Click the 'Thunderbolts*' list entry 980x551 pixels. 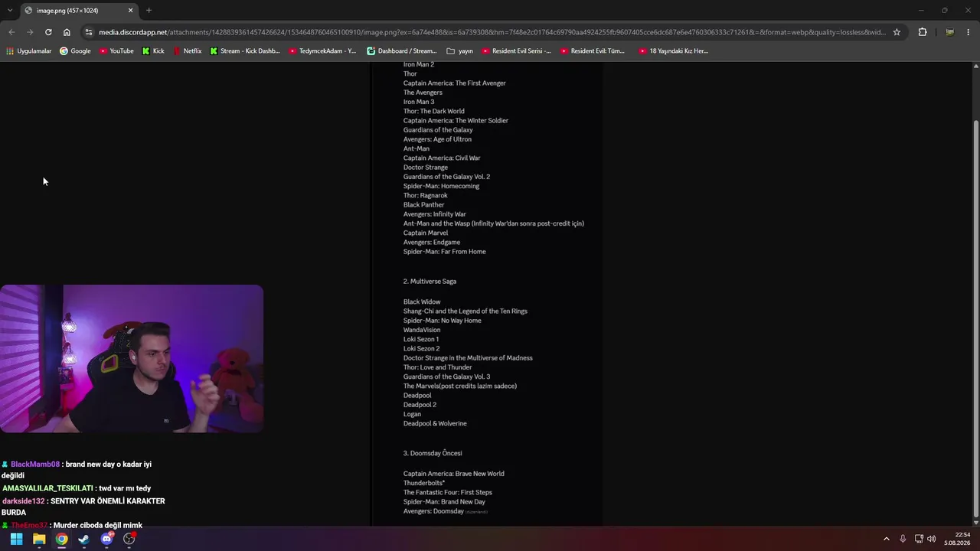tap(424, 483)
